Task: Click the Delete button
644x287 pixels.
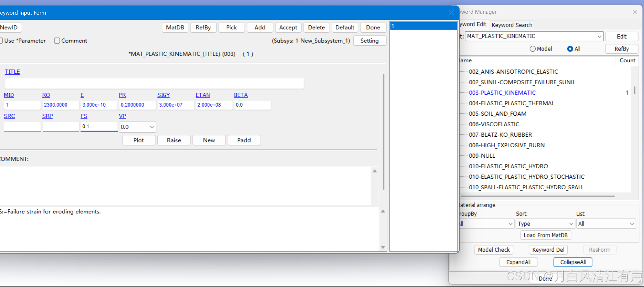Action: point(316,27)
